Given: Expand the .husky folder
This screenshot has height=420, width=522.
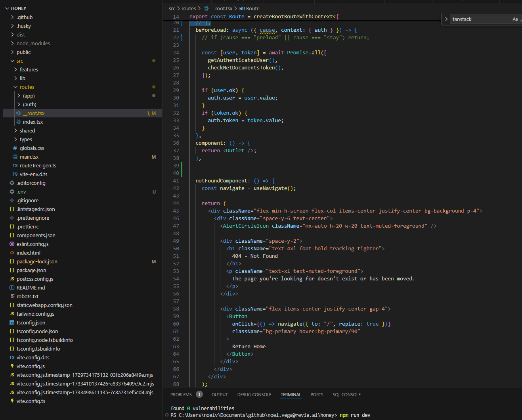Looking at the screenshot, I should [12, 26].
